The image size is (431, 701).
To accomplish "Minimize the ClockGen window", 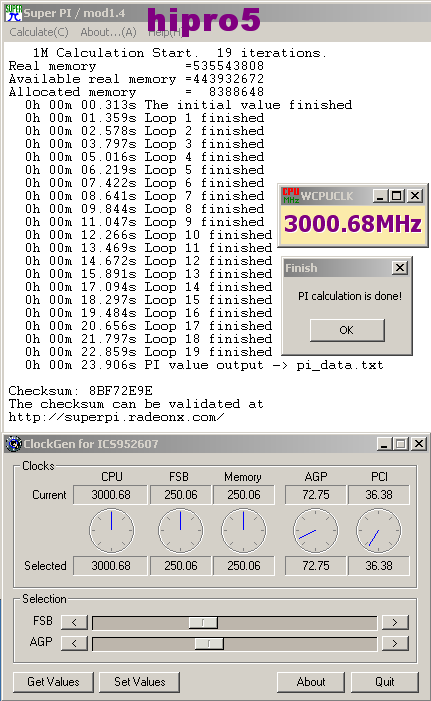I will click(x=385, y=444).
